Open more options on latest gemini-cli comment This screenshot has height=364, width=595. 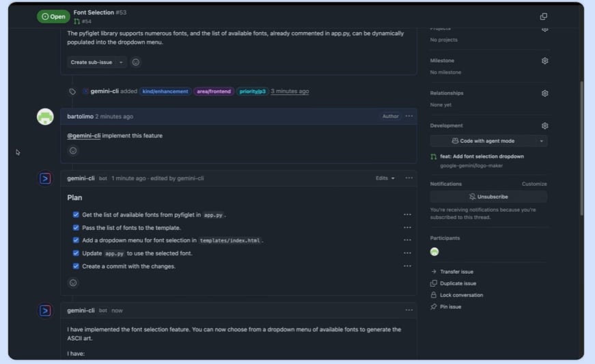pos(409,310)
